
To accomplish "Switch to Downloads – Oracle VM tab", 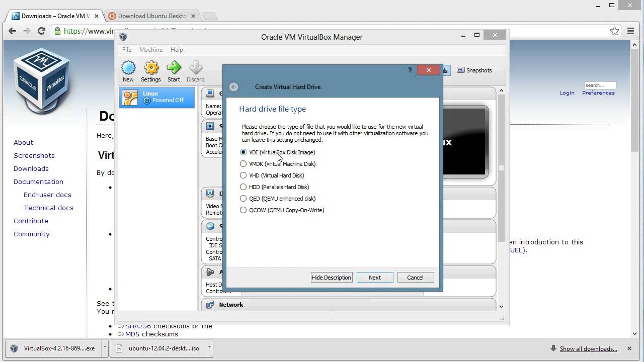I will pos(55,16).
